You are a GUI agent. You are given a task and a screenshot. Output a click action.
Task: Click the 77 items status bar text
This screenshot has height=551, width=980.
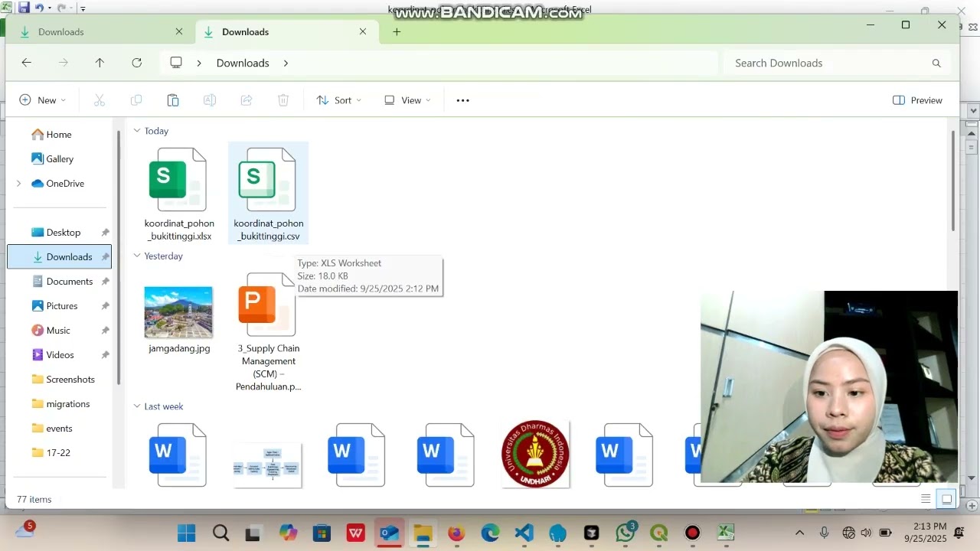[34, 500]
